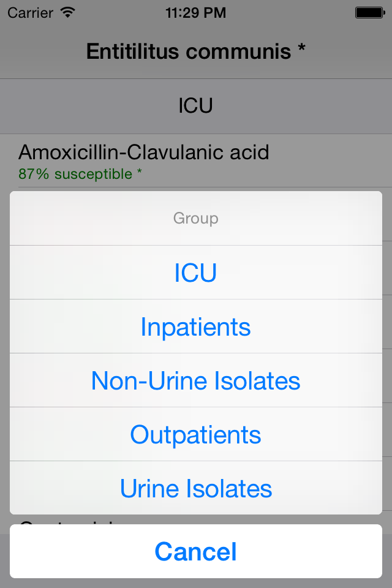Open the dimmed ICU group selector below the title
The height and width of the screenshot is (588, 392).
tap(196, 106)
